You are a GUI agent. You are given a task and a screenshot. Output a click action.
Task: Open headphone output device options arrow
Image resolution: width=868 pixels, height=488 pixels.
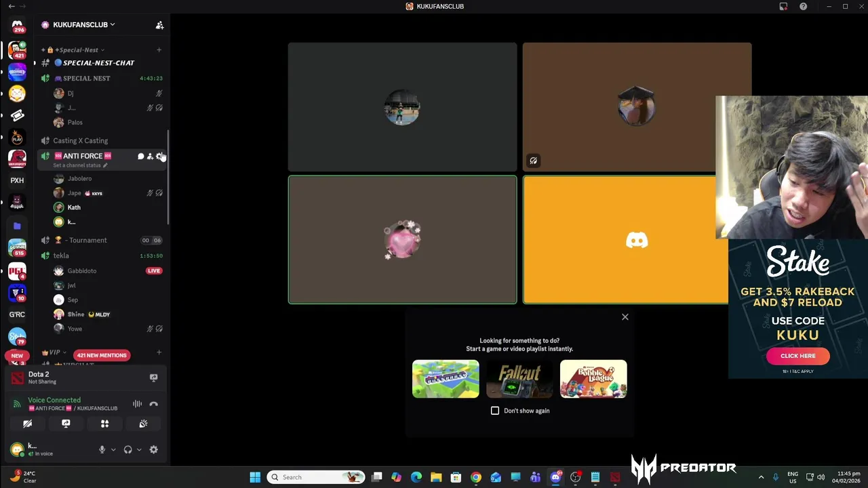point(139,449)
